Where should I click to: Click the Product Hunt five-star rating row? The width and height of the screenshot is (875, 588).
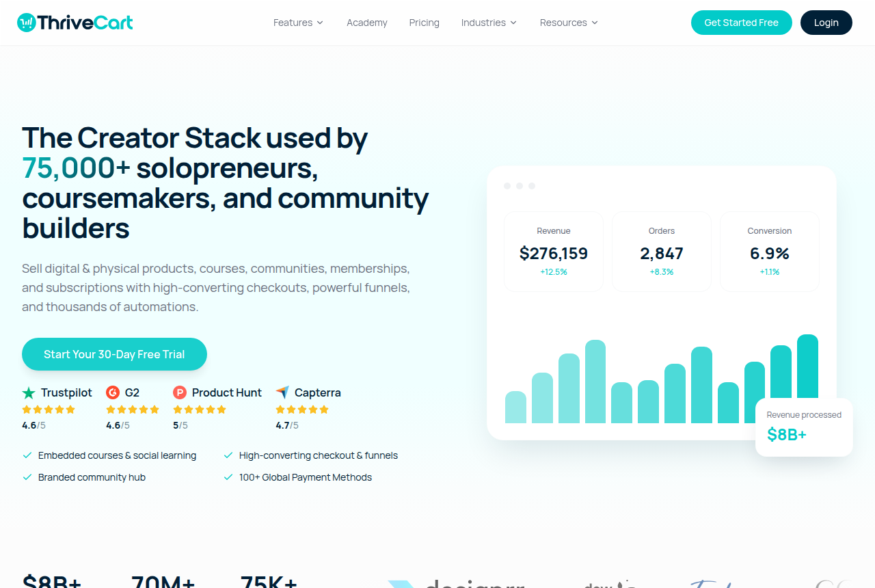(x=200, y=410)
